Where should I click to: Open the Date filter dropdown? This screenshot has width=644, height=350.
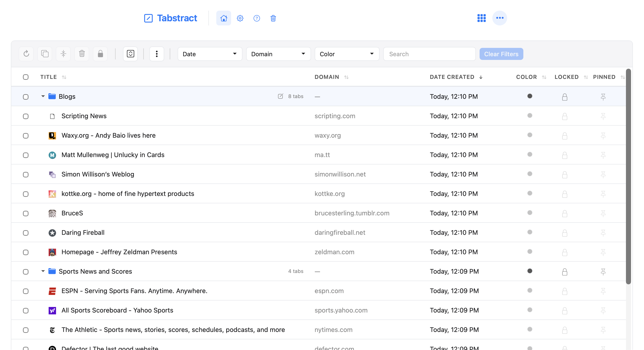tap(210, 54)
